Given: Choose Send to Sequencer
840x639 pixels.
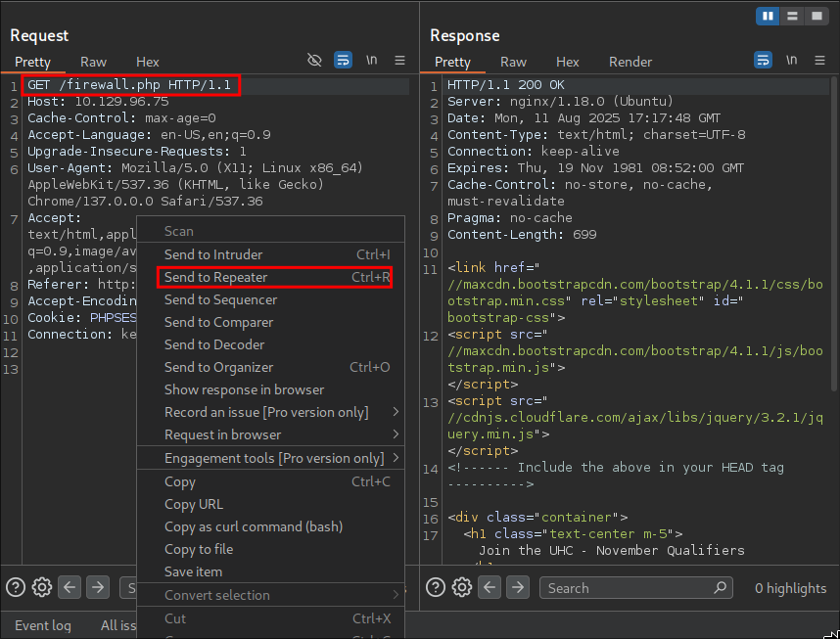Looking at the screenshot, I should click(270, 299).
